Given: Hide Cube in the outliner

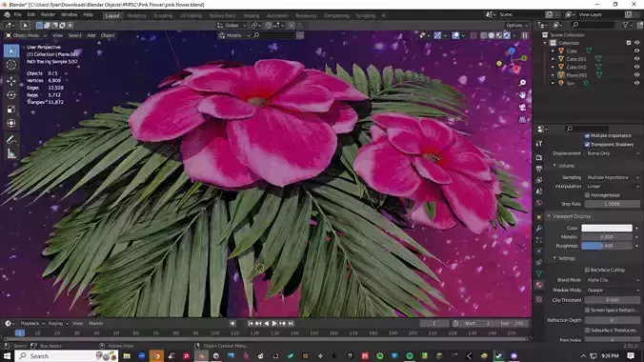Looking at the screenshot, I should click(x=636, y=50).
